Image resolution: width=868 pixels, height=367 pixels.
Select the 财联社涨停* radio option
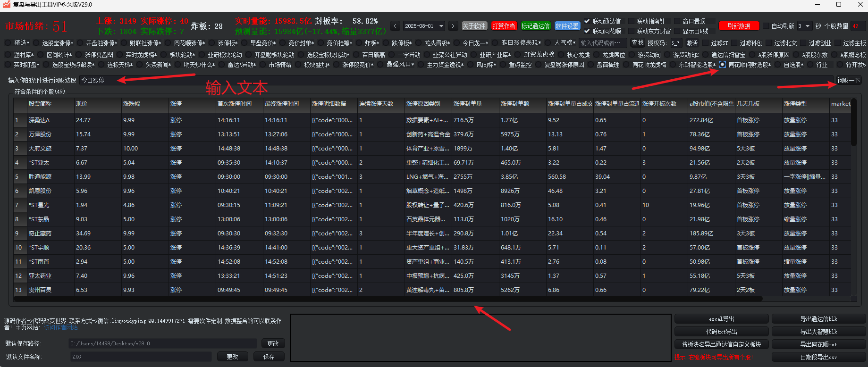point(124,43)
